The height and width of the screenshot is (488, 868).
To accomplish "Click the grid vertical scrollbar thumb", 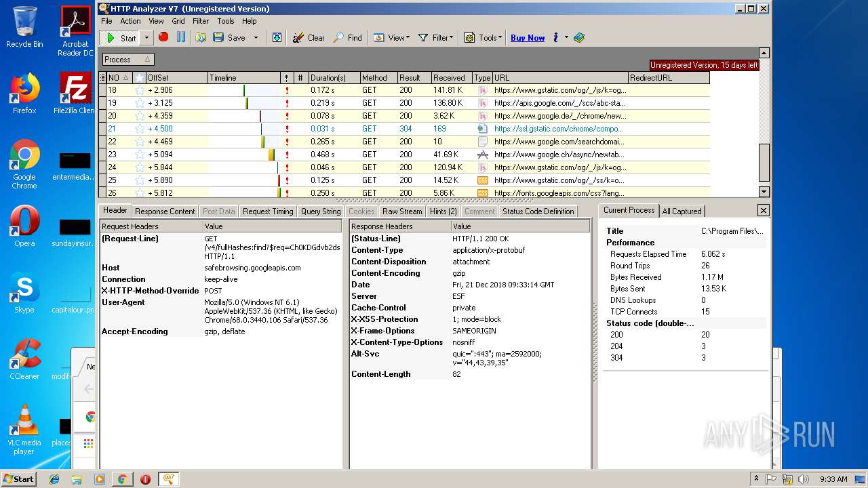I will pyautogui.click(x=764, y=163).
